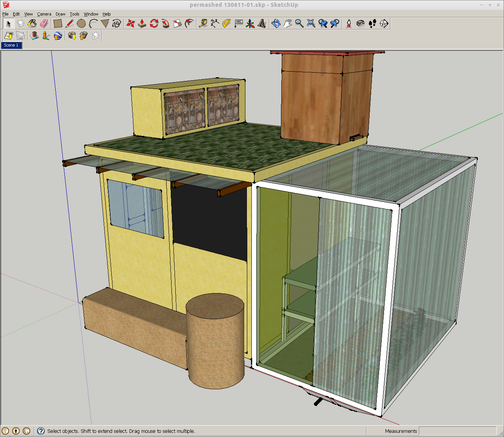Activate the Pan tool

288,23
